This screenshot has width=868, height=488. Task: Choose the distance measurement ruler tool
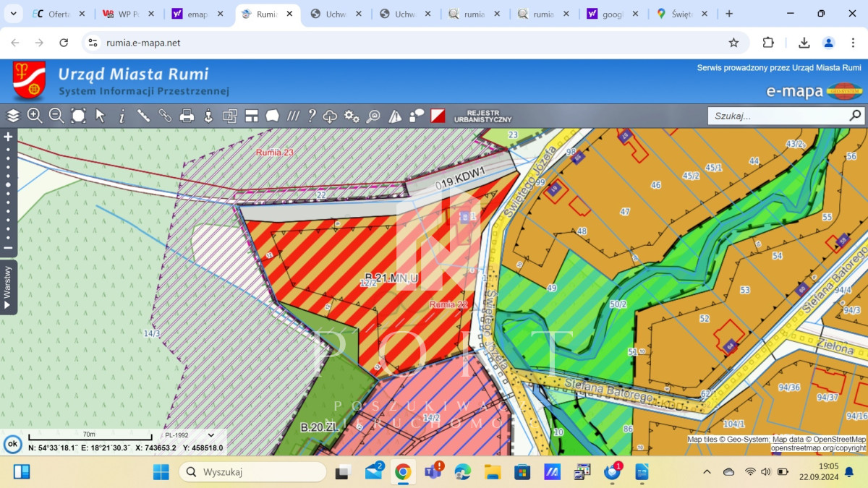coord(143,116)
